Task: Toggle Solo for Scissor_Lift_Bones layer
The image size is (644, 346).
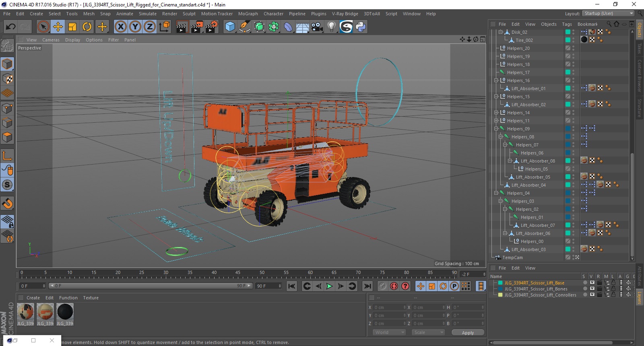Action: point(585,289)
